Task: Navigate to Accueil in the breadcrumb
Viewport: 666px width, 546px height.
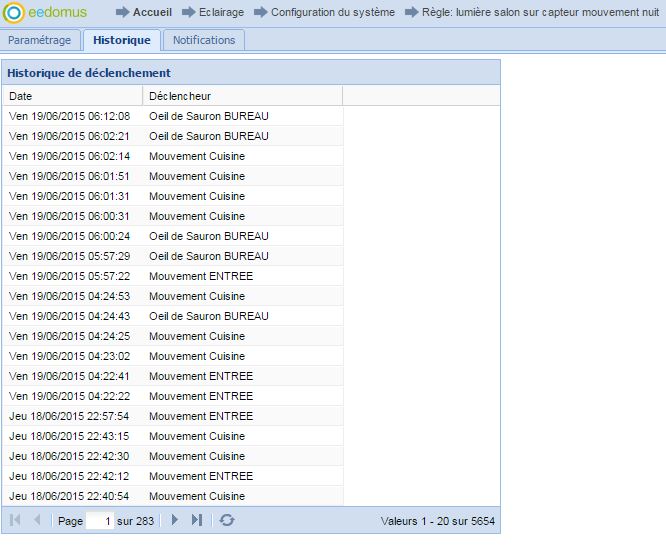Action: (x=152, y=13)
